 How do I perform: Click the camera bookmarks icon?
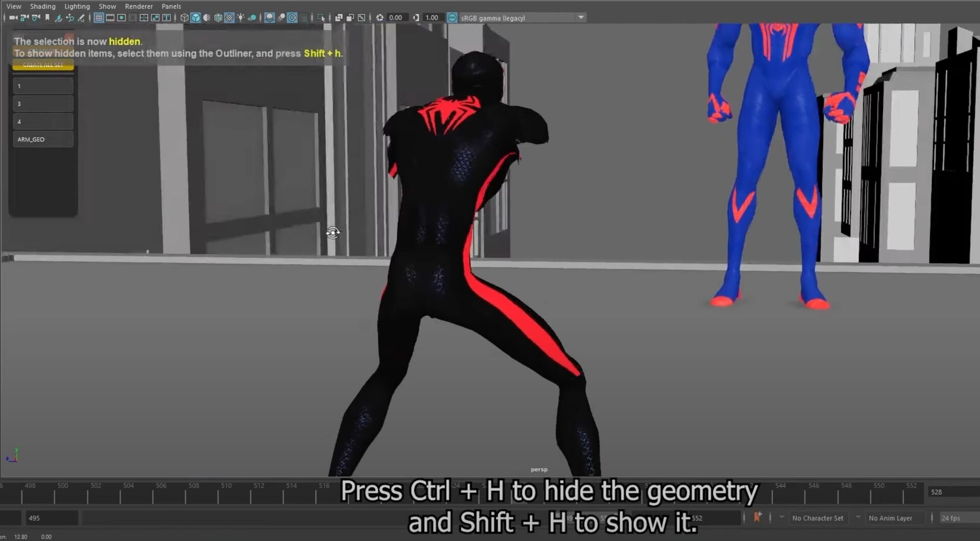tap(47, 18)
